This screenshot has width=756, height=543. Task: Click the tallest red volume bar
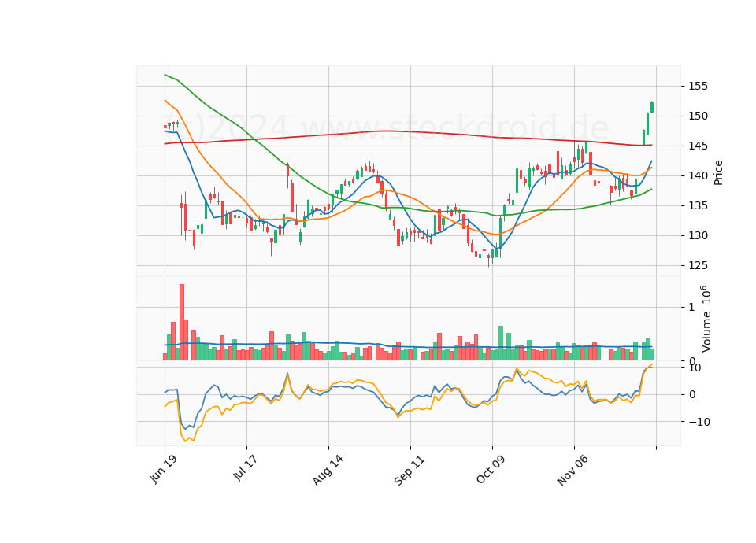point(182,323)
